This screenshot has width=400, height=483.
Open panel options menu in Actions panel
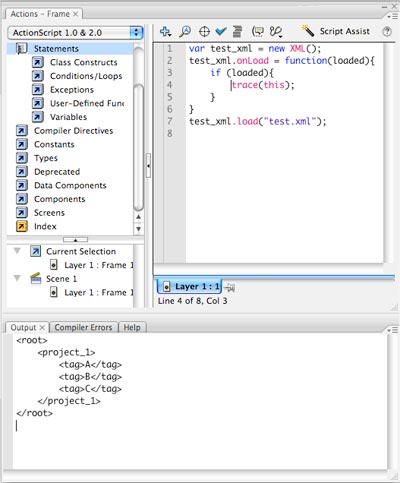click(x=393, y=16)
